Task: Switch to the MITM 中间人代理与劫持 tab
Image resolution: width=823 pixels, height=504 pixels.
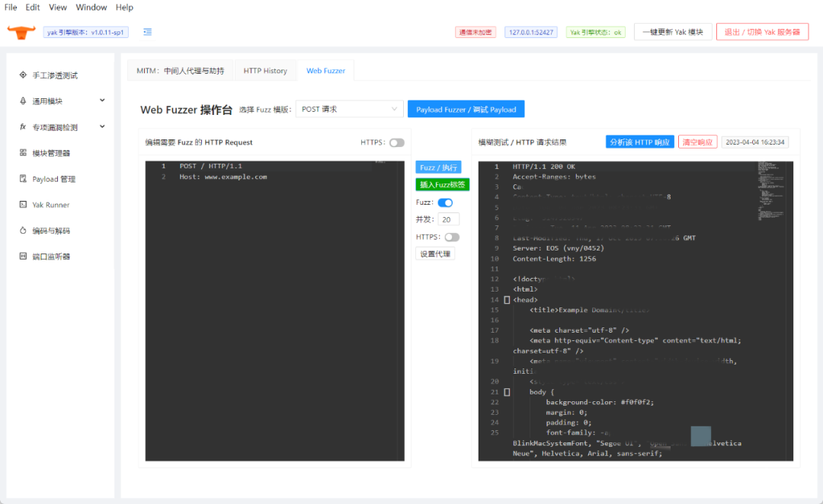Action: pos(181,71)
